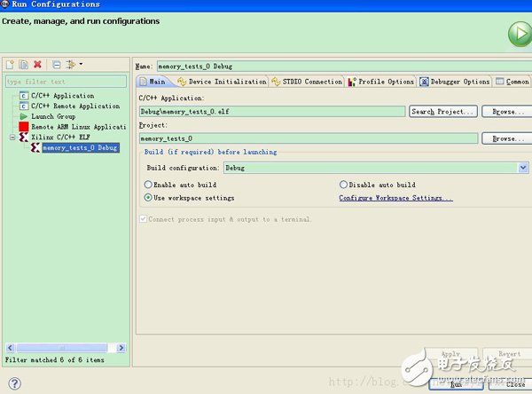
Task: Open the Build configuration dropdown
Action: point(523,167)
